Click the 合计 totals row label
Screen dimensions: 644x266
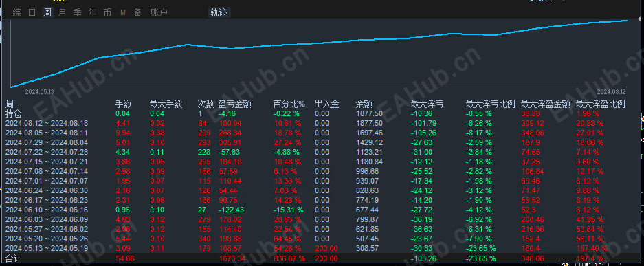point(13,258)
